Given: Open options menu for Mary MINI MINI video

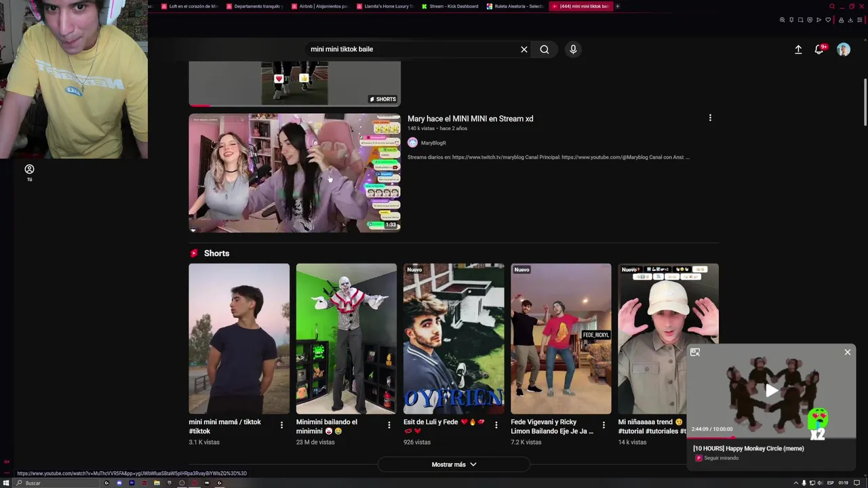Looking at the screenshot, I should pyautogui.click(x=710, y=118).
